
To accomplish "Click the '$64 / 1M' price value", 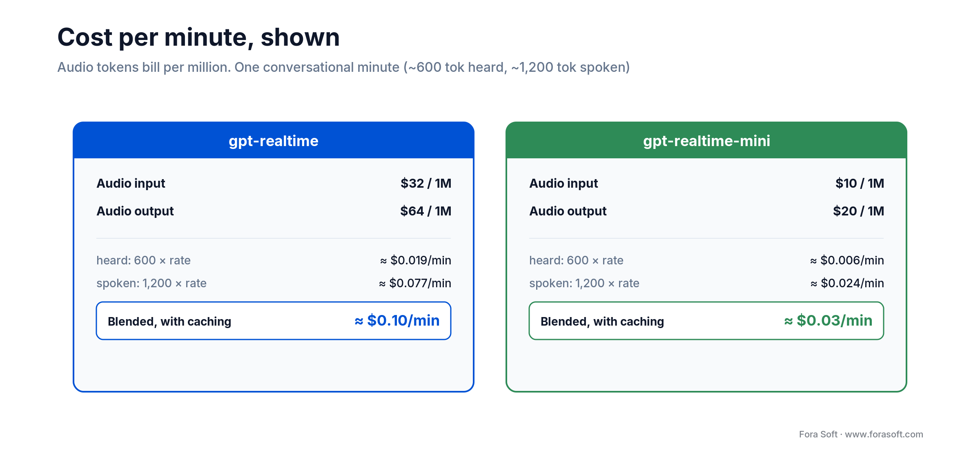I will (x=426, y=211).
